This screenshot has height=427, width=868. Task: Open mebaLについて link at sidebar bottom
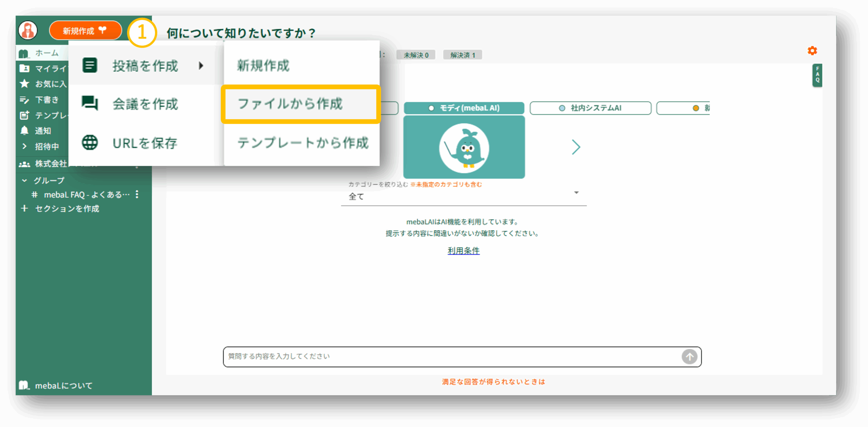(63, 385)
